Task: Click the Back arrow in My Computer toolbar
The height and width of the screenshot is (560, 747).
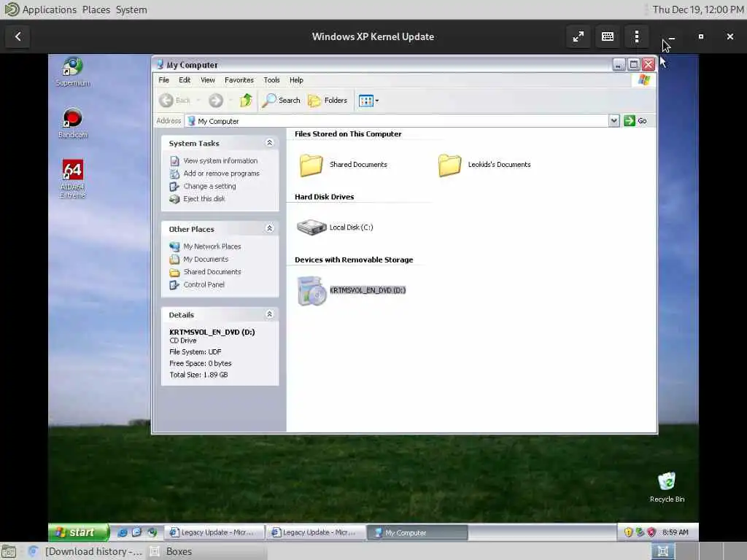Action: pyautogui.click(x=175, y=101)
